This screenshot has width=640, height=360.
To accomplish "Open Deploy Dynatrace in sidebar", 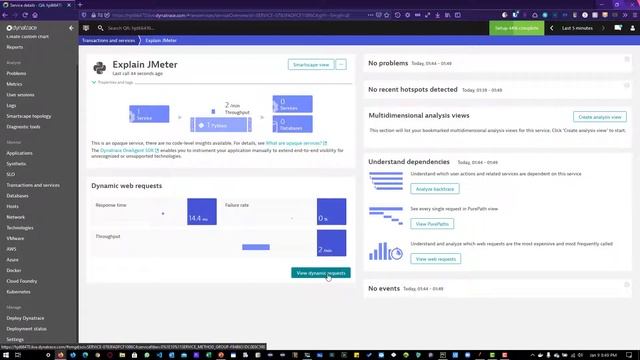I will click(x=25, y=318).
